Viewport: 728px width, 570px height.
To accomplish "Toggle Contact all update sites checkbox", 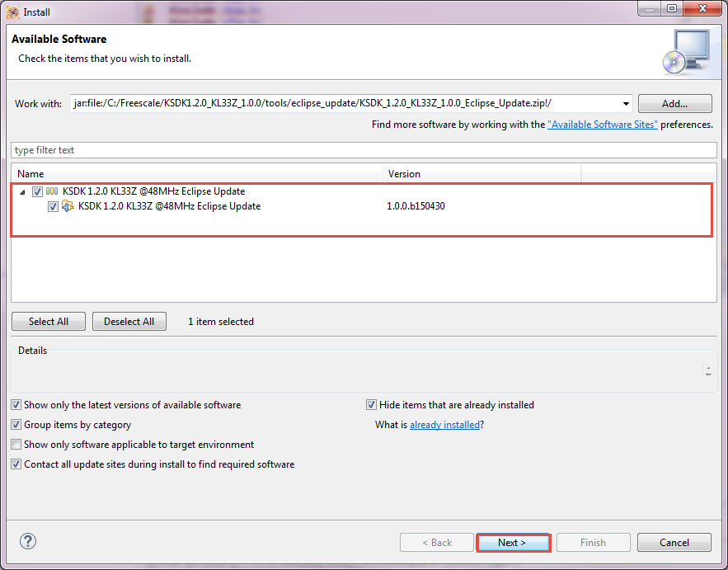I will point(16,464).
